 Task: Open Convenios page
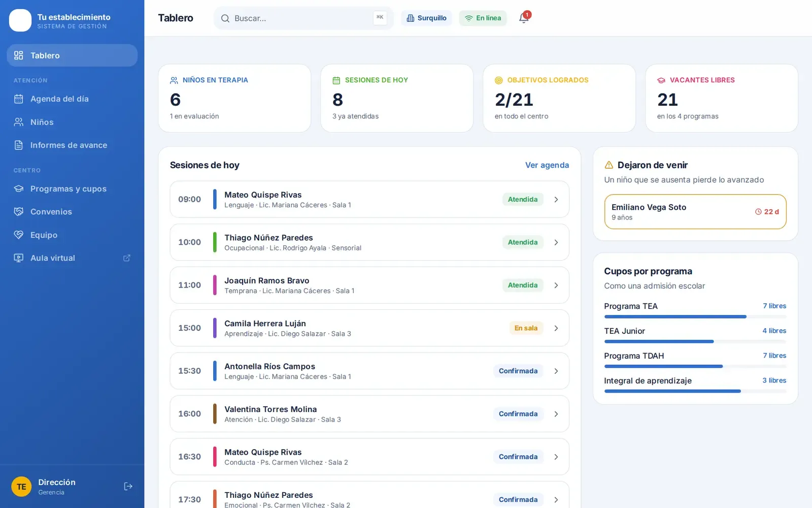coord(72,212)
